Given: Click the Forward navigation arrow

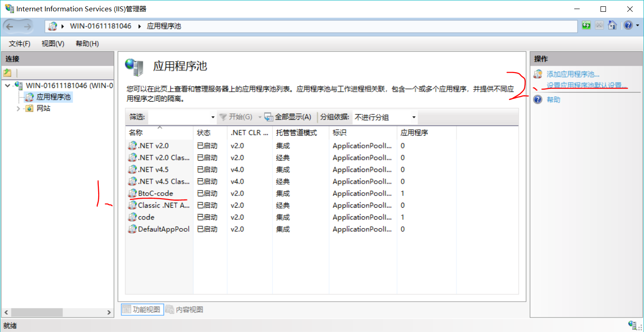Looking at the screenshot, I should 27,26.
